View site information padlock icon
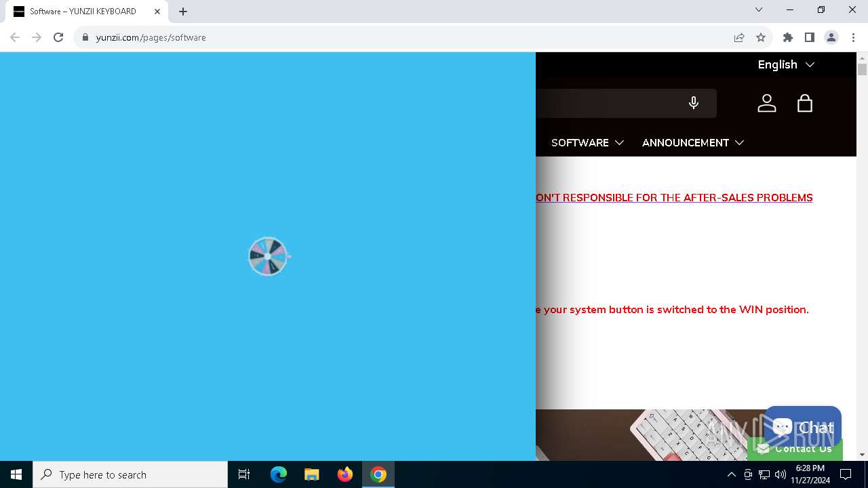Screen dimensions: 868x488 coord(85,37)
